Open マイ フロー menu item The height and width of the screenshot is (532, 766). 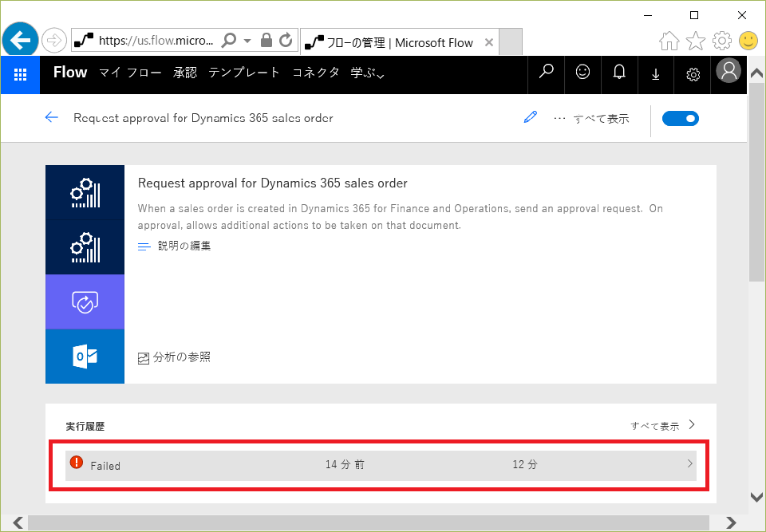pyautogui.click(x=130, y=73)
